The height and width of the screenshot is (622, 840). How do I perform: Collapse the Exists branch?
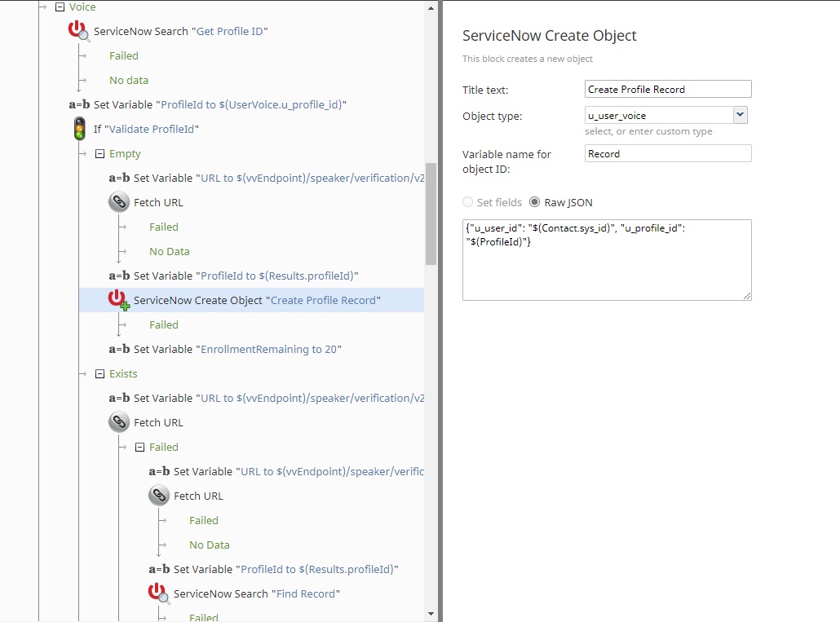pyautogui.click(x=99, y=373)
